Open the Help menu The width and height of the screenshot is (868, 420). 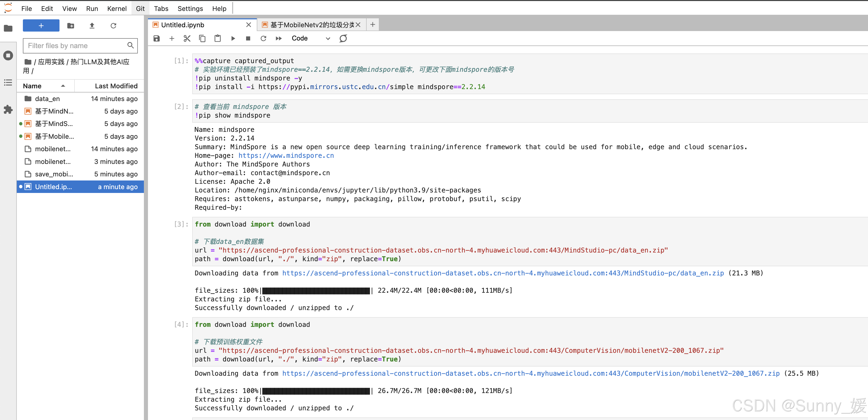point(219,9)
